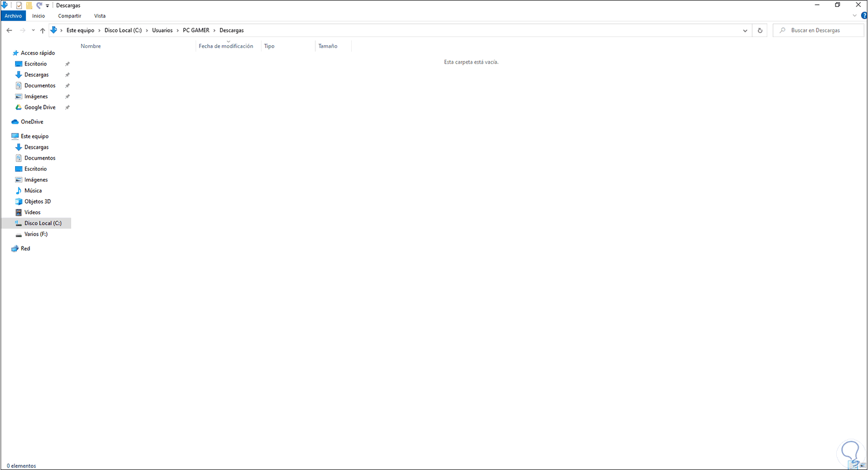Click the Descargas window icon in the title bar
Screen dimensions: 868x470
point(4,5)
